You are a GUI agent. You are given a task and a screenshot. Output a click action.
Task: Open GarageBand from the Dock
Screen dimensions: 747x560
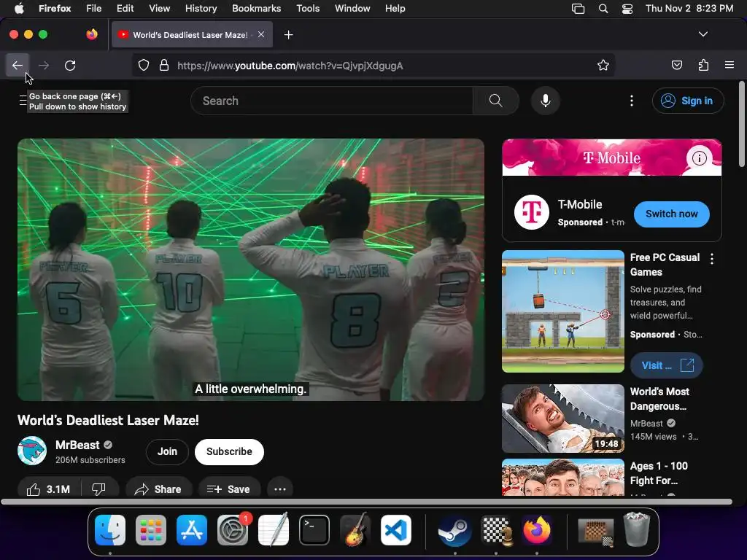(x=355, y=530)
